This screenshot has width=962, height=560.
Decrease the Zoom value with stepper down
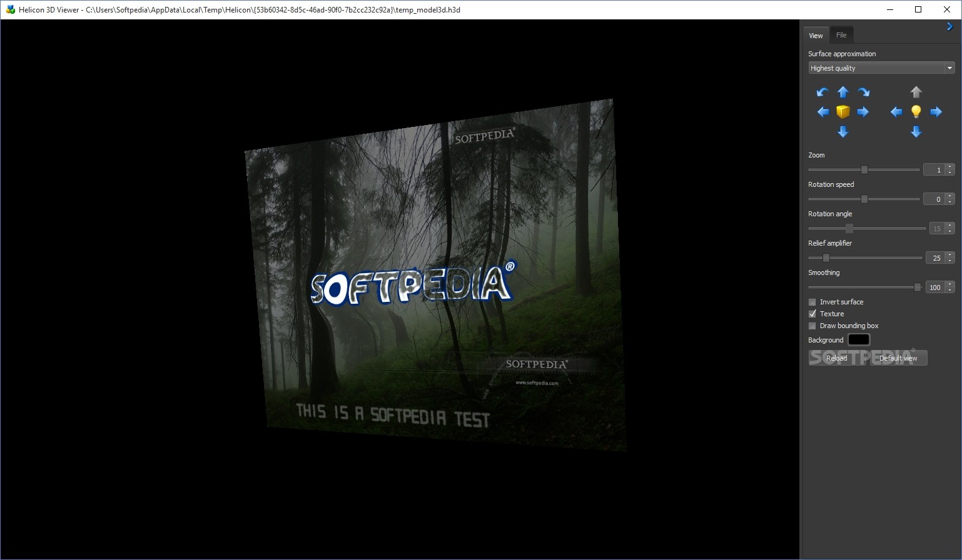tap(950, 172)
